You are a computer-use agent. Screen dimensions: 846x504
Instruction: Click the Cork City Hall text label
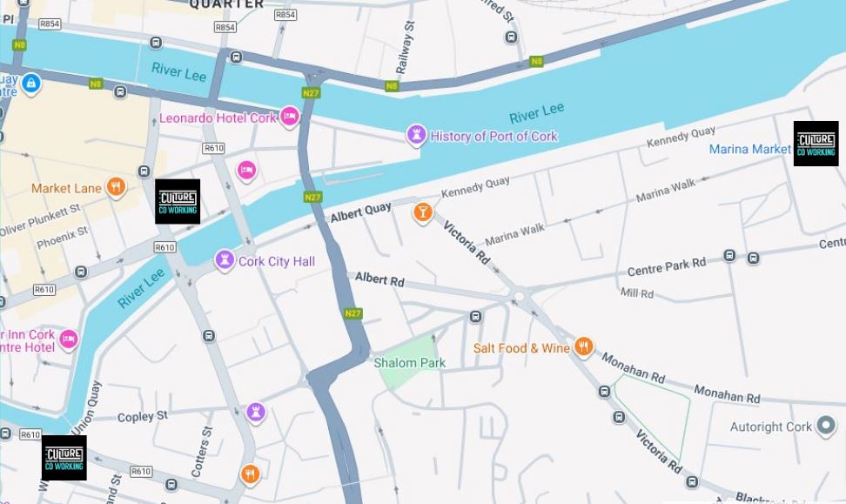[277, 261]
